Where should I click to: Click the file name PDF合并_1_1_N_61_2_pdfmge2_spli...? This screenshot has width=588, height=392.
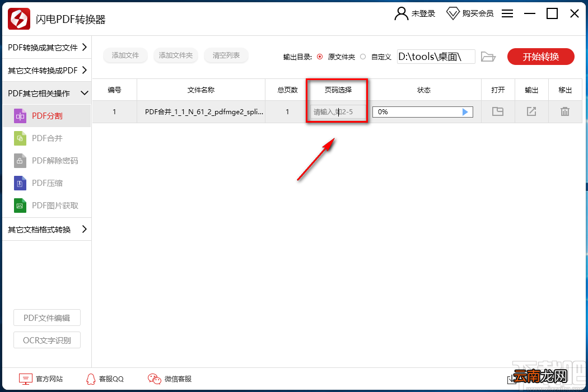pyautogui.click(x=204, y=112)
